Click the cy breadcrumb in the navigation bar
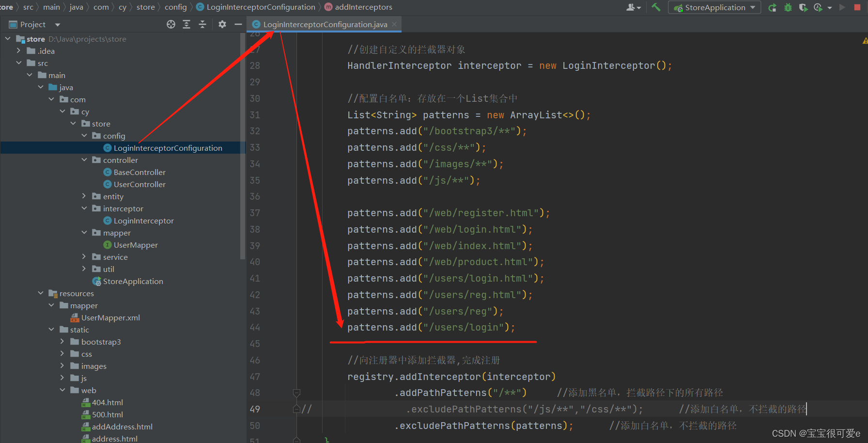 click(123, 7)
